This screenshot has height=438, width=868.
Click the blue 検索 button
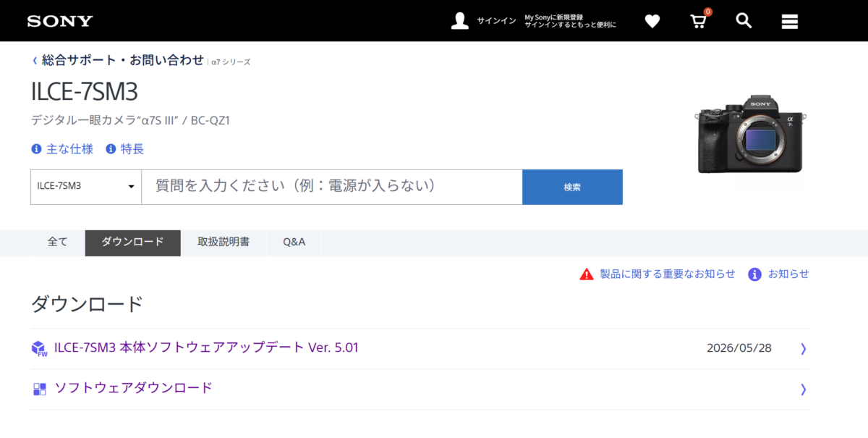tap(572, 187)
